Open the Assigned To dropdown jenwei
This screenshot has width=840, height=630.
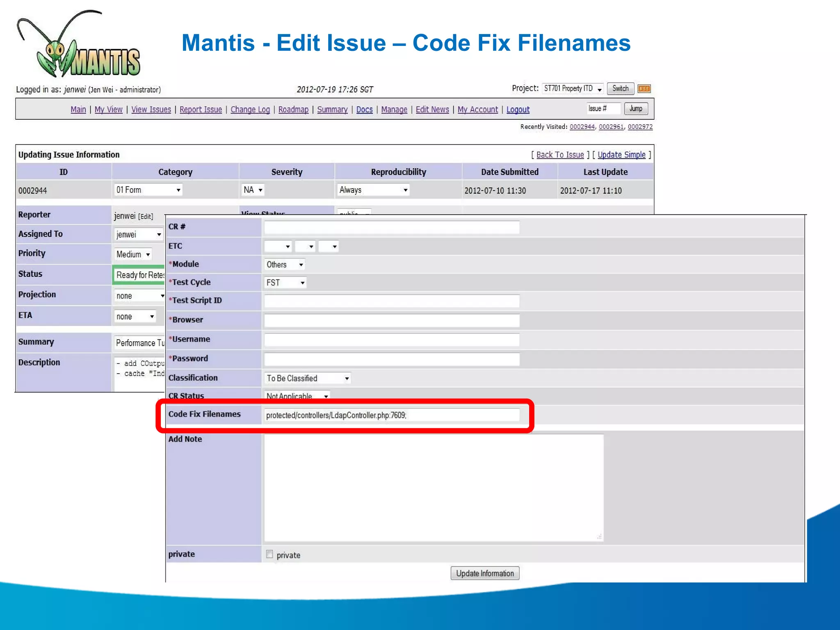pyautogui.click(x=139, y=235)
